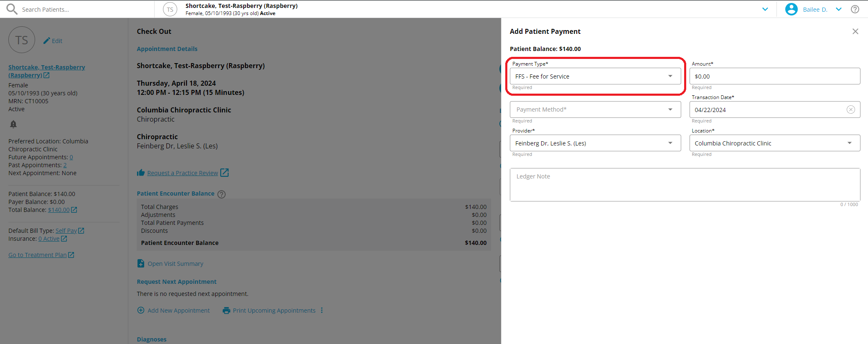Click the TS patient avatar in header
This screenshot has width=868, height=344.
(x=170, y=9)
